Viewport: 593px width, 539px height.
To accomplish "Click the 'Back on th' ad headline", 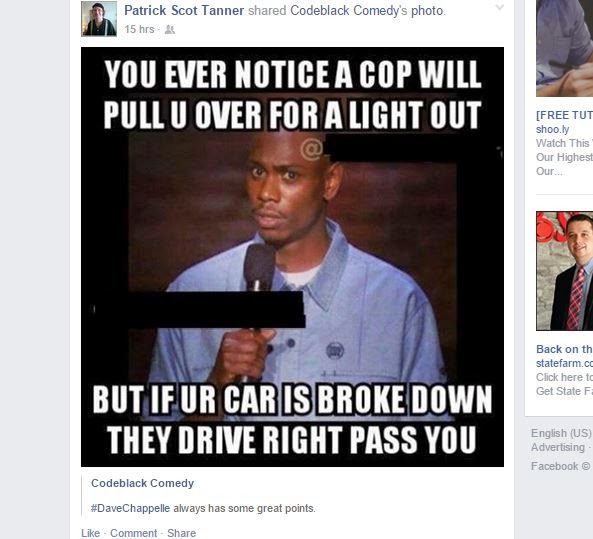I will (x=564, y=349).
